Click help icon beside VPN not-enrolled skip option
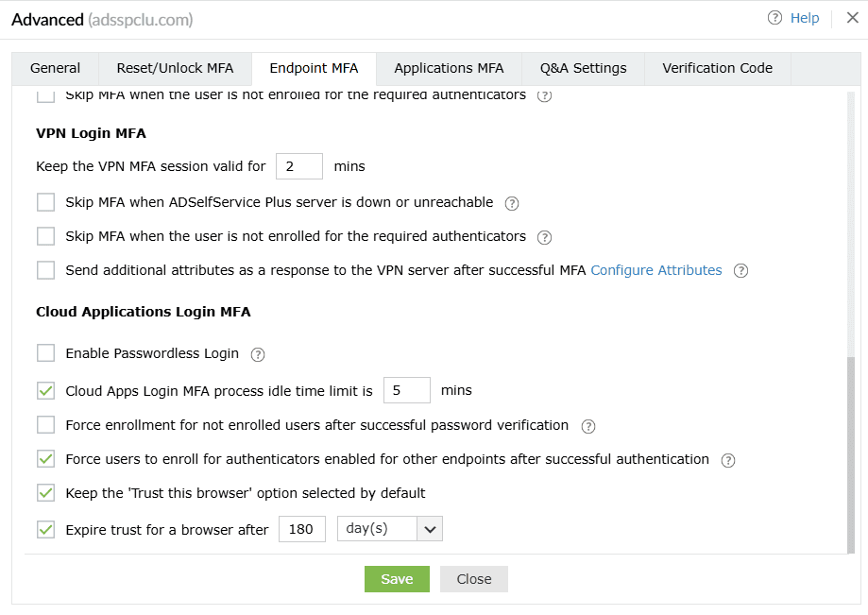 pyautogui.click(x=544, y=237)
